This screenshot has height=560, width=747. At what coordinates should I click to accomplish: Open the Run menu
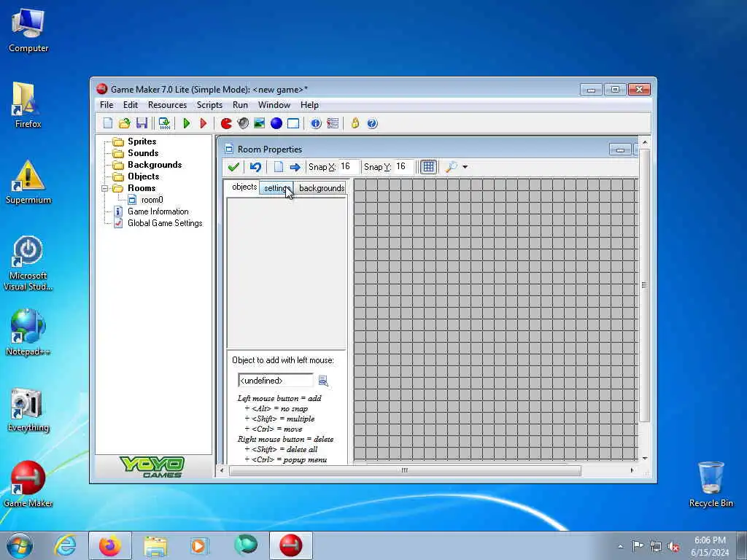[x=240, y=105]
